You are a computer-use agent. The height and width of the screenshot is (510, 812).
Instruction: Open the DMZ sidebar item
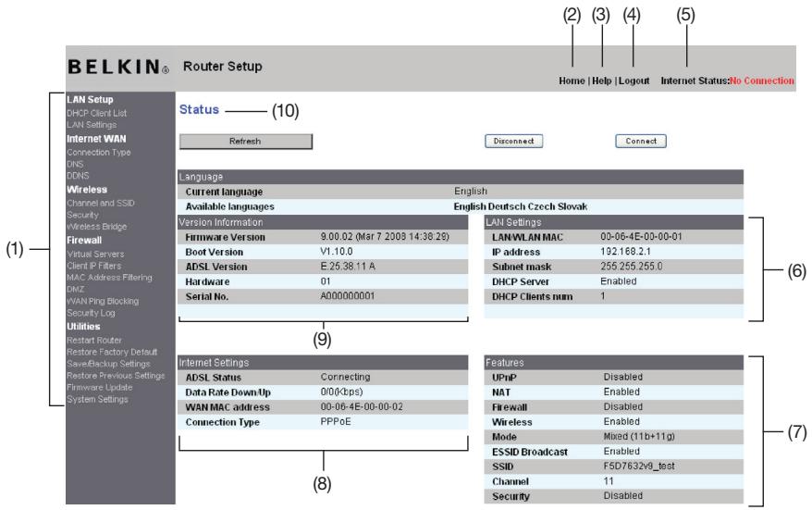click(x=75, y=289)
